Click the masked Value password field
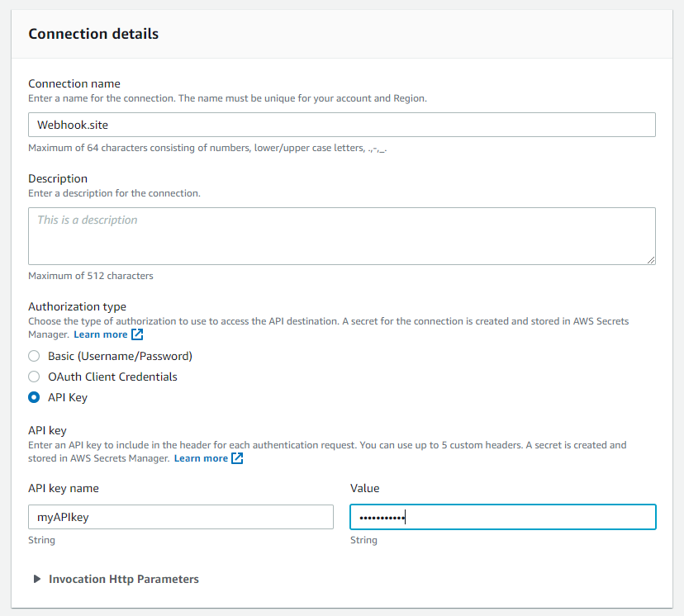This screenshot has height=616, width=684. 502,517
